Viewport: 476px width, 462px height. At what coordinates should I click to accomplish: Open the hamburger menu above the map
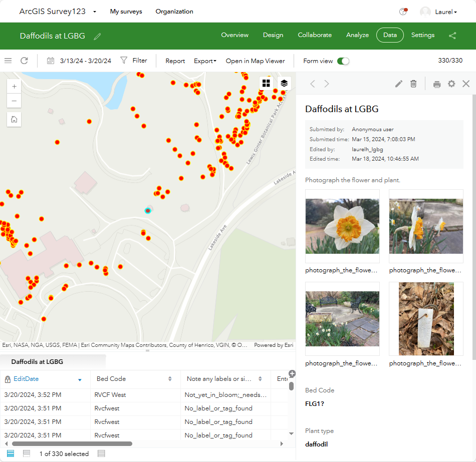point(8,60)
